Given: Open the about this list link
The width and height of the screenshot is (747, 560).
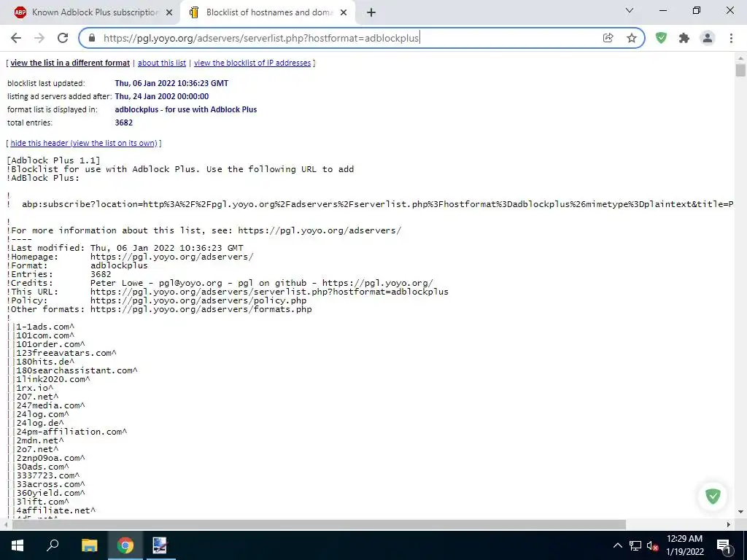Looking at the screenshot, I should (x=162, y=63).
